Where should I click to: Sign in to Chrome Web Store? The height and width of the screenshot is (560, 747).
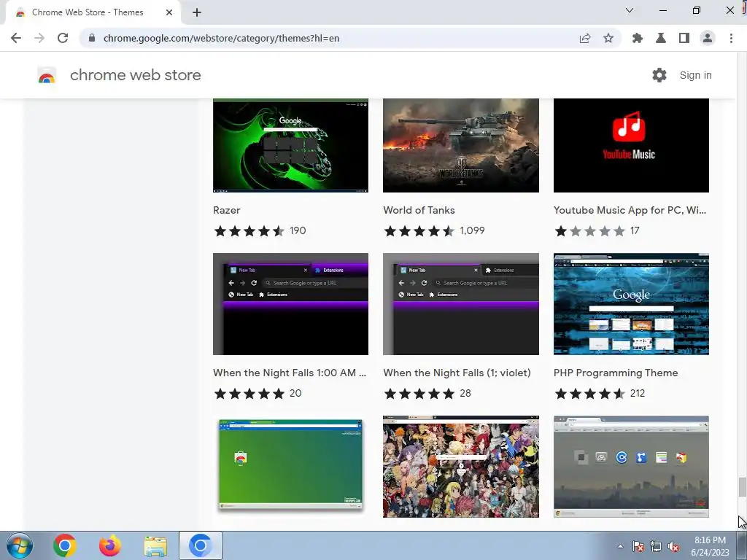[695, 75]
